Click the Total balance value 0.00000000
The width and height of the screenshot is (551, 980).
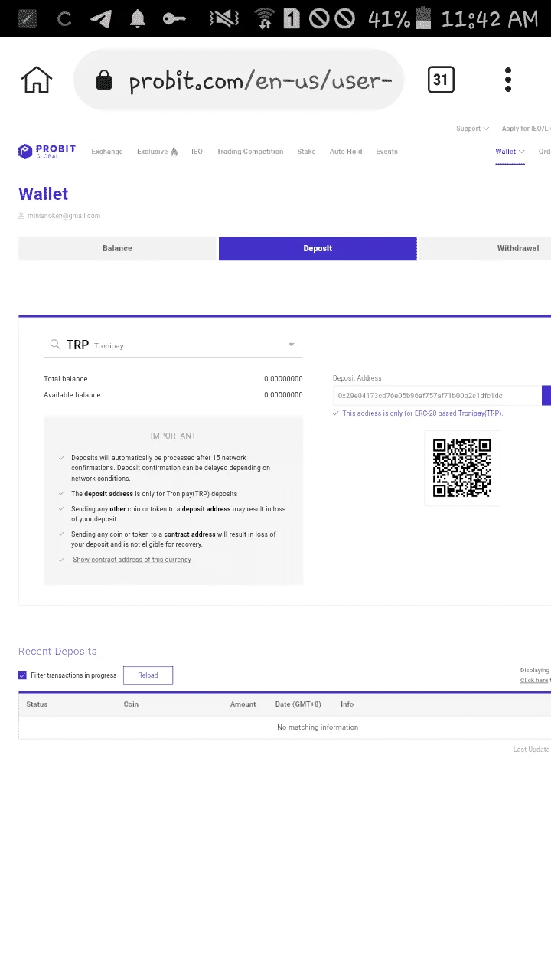(x=283, y=379)
